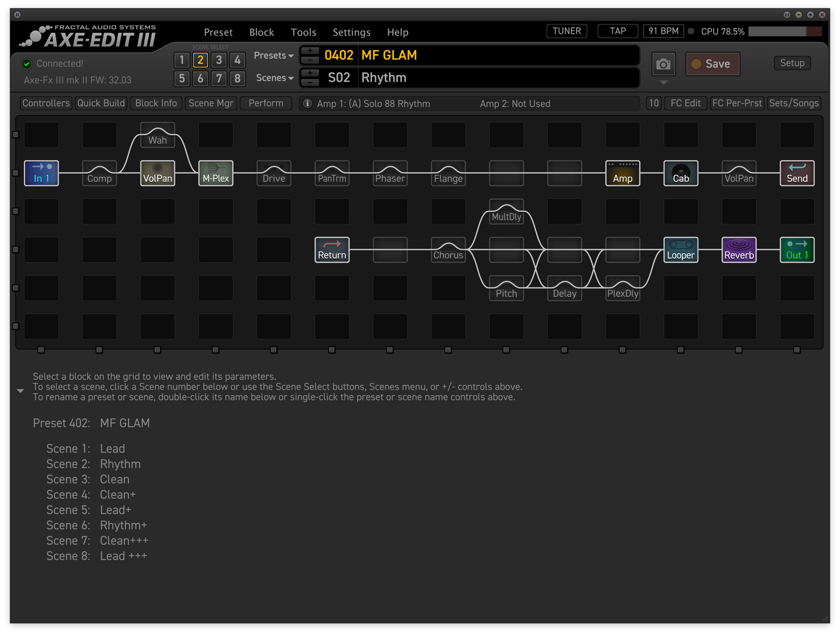
Task: Select the Flange block
Action: click(x=448, y=173)
